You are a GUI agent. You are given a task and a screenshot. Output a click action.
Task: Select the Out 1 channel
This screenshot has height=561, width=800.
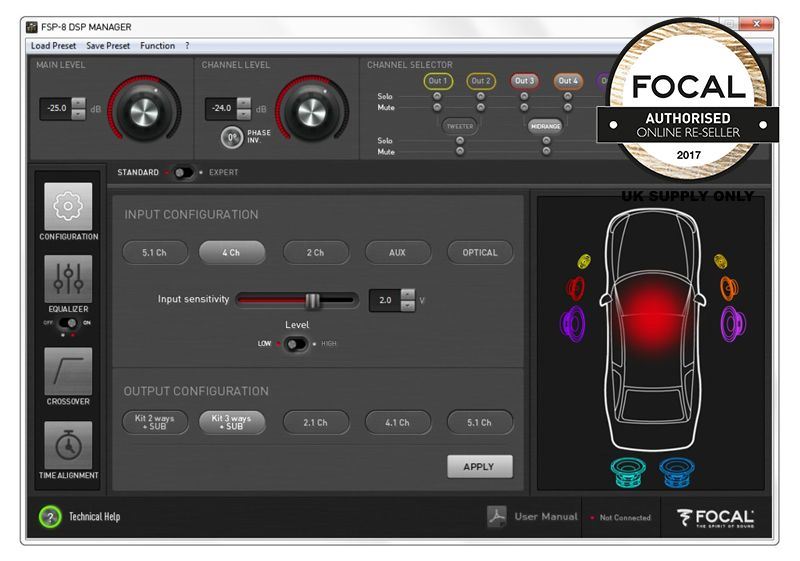coord(438,81)
